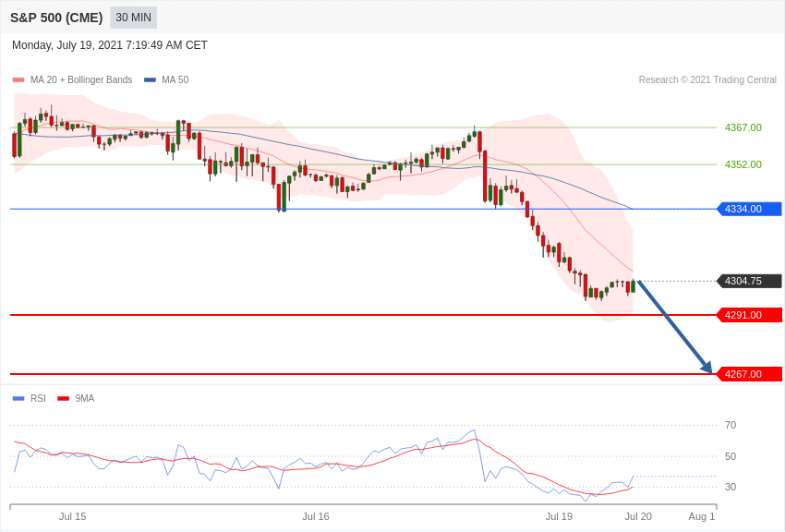Click the blue 4334.00 pivot price tag
This screenshot has height=532, width=785.
point(750,209)
